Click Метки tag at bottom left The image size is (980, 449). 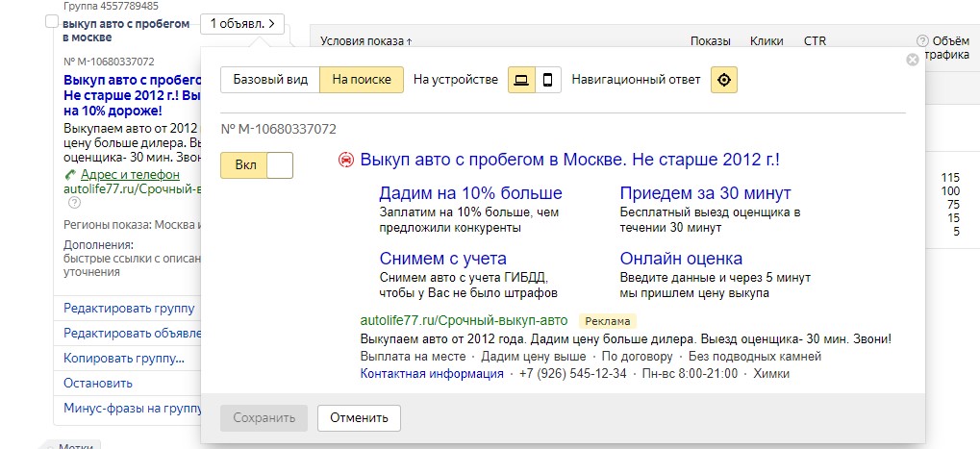coord(74,446)
